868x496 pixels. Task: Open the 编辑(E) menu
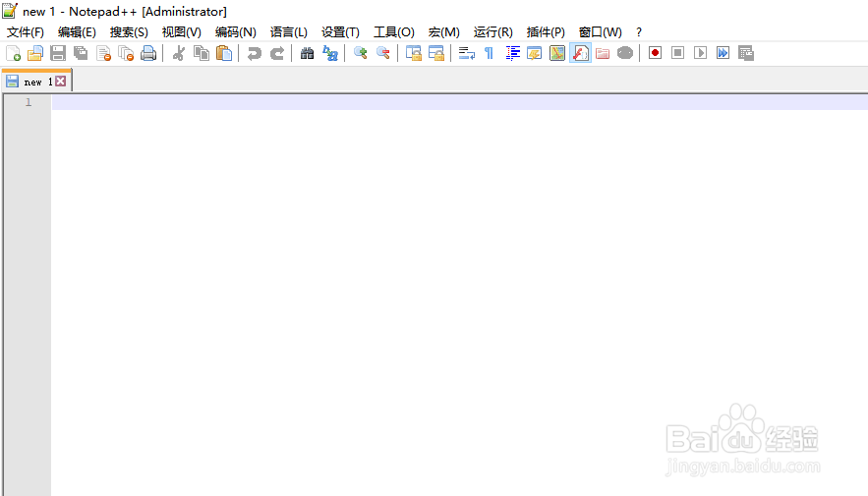tap(77, 32)
